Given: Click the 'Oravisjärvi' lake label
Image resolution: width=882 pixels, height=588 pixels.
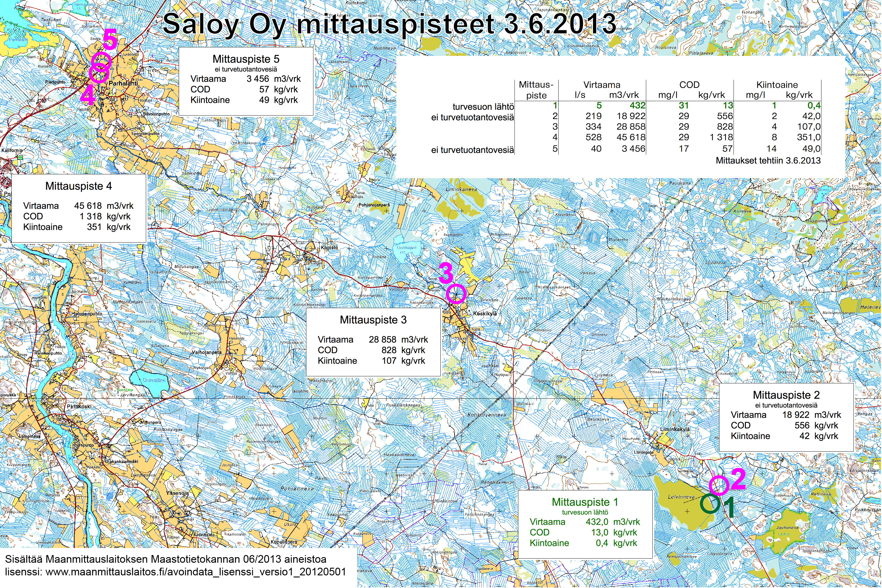Looking at the screenshot, I should click(154, 380).
